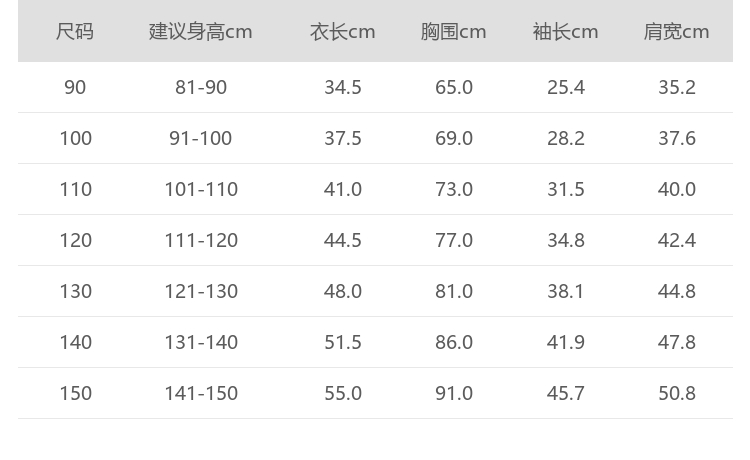Click the 袖长cm column header
The width and height of the screenshot is (750, 460).
[x=565, y=31]
